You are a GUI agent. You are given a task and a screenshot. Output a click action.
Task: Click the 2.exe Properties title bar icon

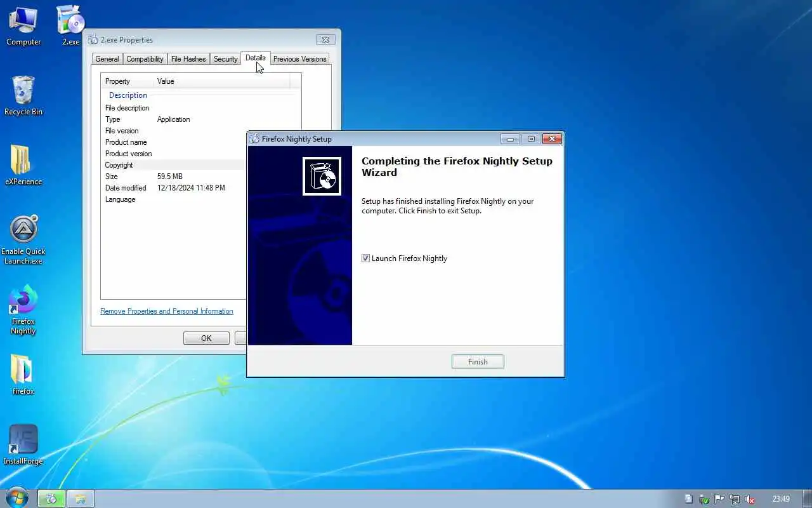pyautogui.click(x=93, y=39)
